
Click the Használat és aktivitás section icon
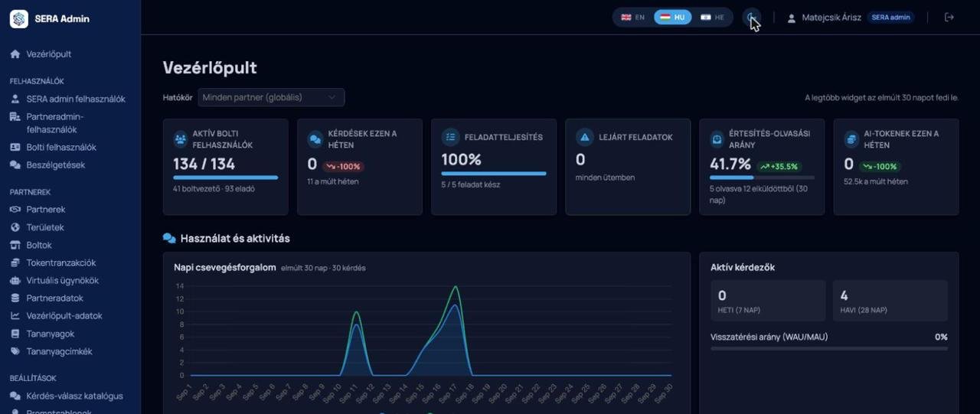[x=170, y=238]
